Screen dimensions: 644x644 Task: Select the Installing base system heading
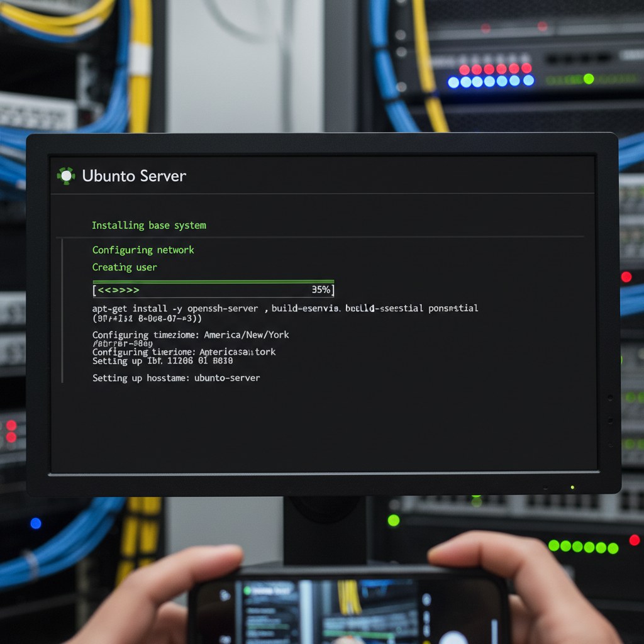click(149, 225)
